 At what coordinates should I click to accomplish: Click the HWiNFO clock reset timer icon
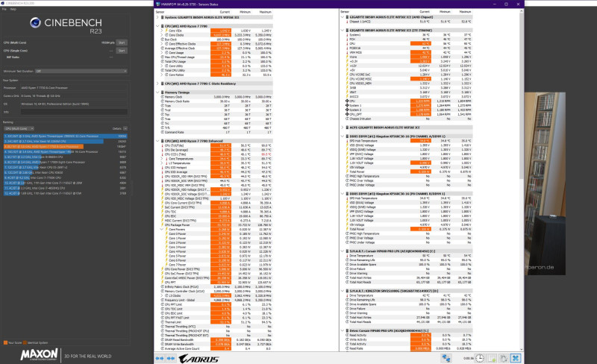[x=479, y=358]
